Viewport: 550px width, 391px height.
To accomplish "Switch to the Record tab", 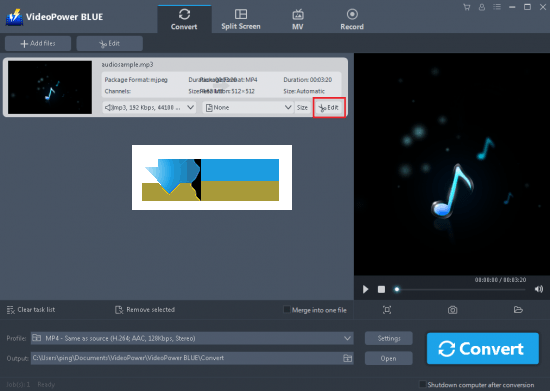I will click(352, 19).
